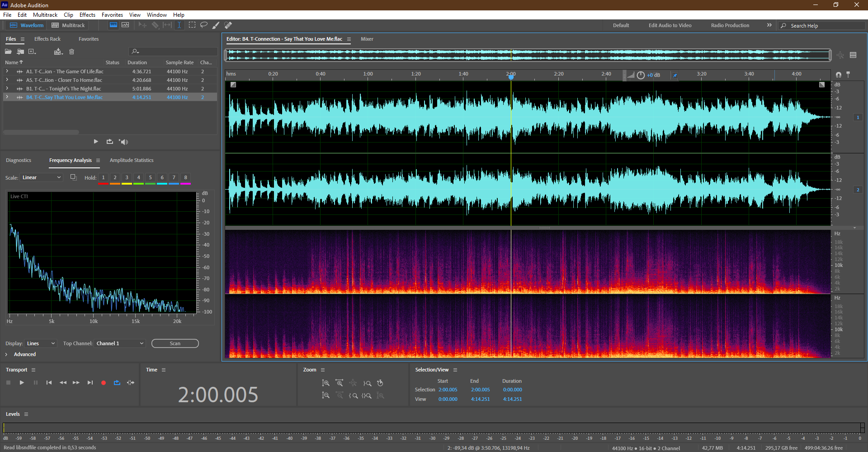This screenshot has width=868, height=452.
Task: Select the Paintbrush Selection tool
Action: pyautogui.click(x=216, y=25)
